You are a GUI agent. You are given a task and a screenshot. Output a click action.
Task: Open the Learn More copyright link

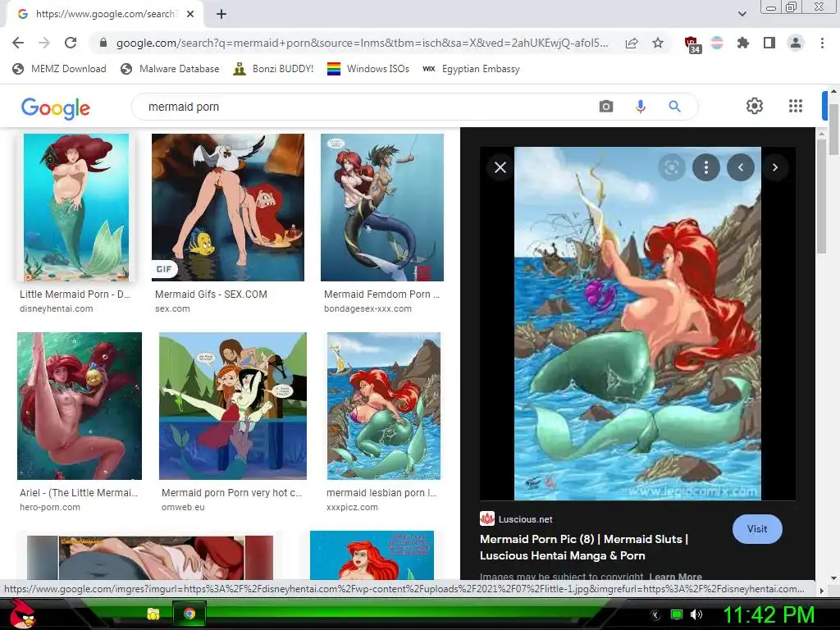point(675,577)
